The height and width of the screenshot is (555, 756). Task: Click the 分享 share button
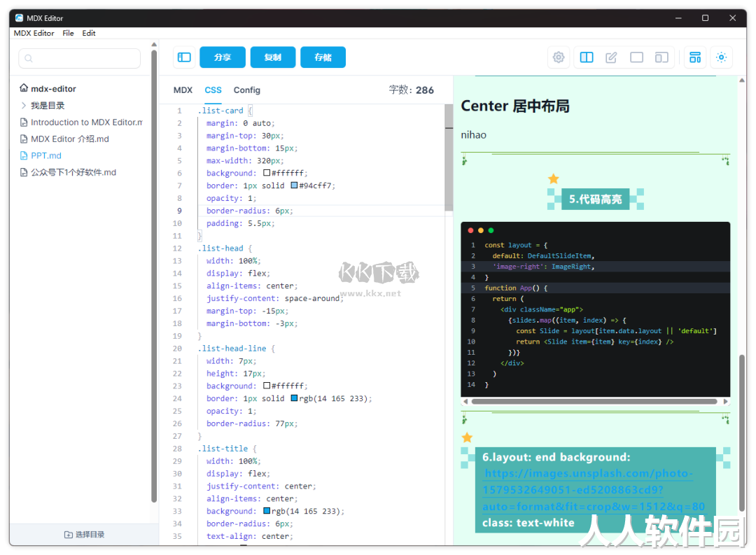click(x=223, y=57)
